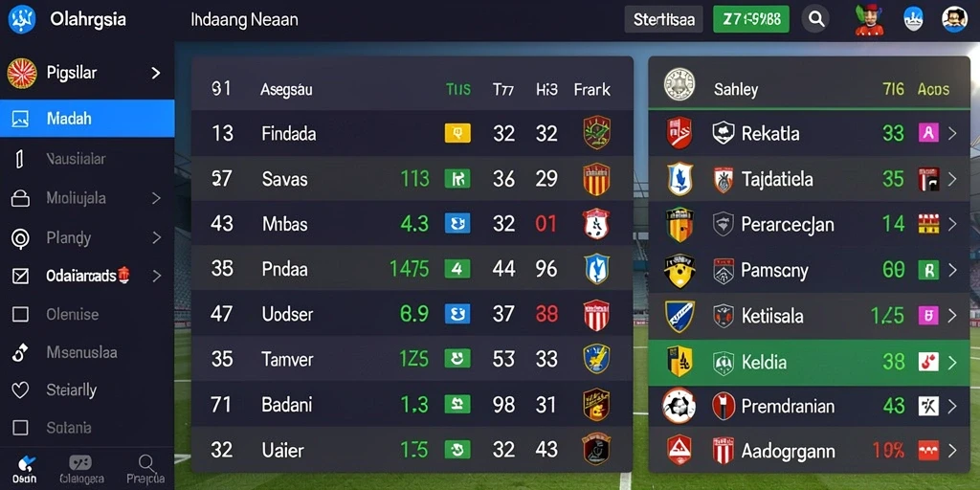Click the Sahley round emblem in header
This screenshot has height=490, width=980.
679,84
